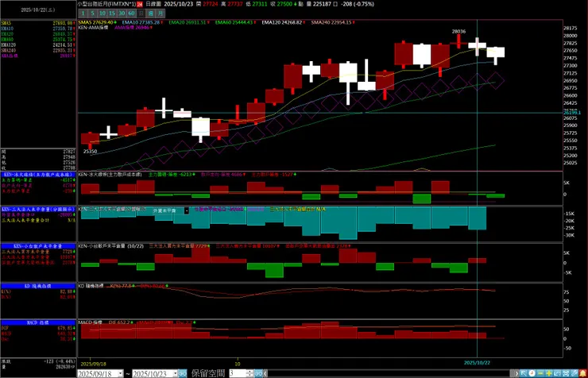Click the SMA240 22954.15 legend label
Image resolution: width=588 pixels, height=378 pixels.
pyautogui.click(x=333, y=22)
